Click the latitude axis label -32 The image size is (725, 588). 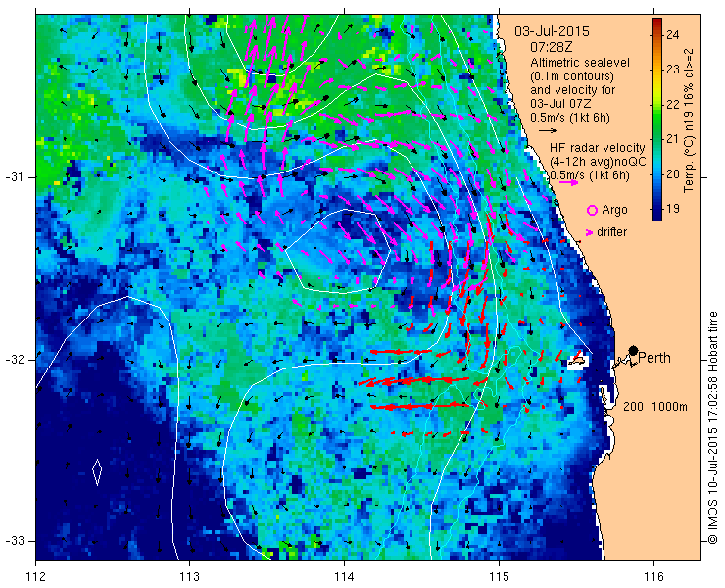click(x=14, y=360)
